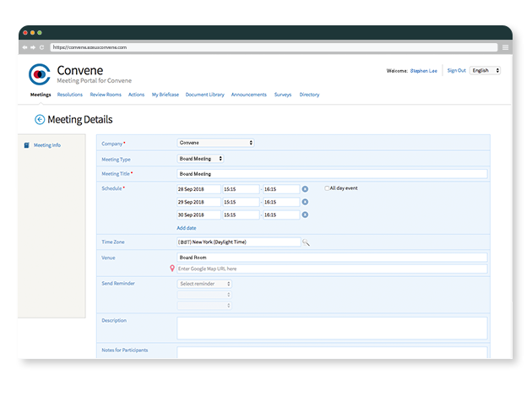
Task: Click end time of 29 Sep row
Action: pos(281,202)
